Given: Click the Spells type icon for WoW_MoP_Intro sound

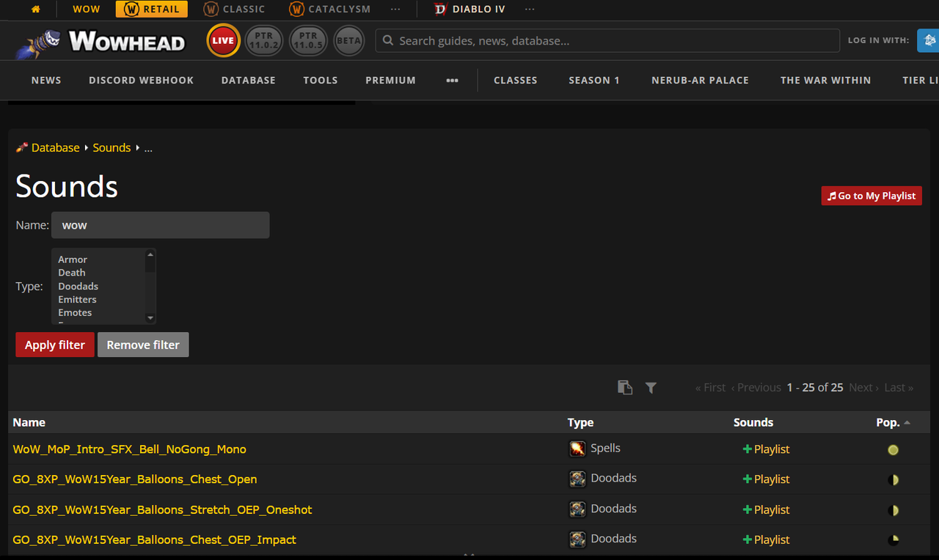Looking at the screenshot, I should (577, 448).
